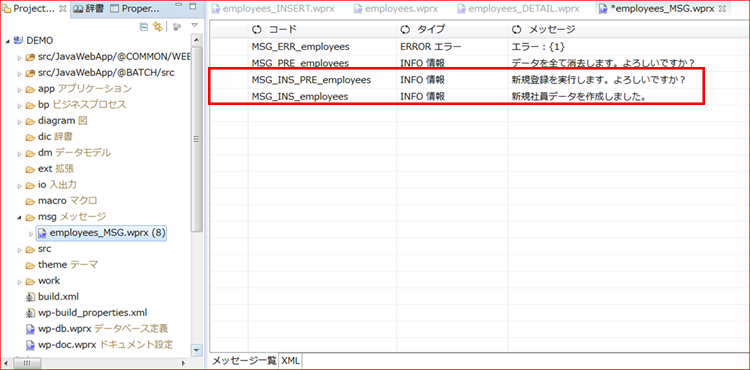750x370 pixels.
Task: Collapse the msg メッセージ folder
Action: pyautogui.click(x=19, y=218)
